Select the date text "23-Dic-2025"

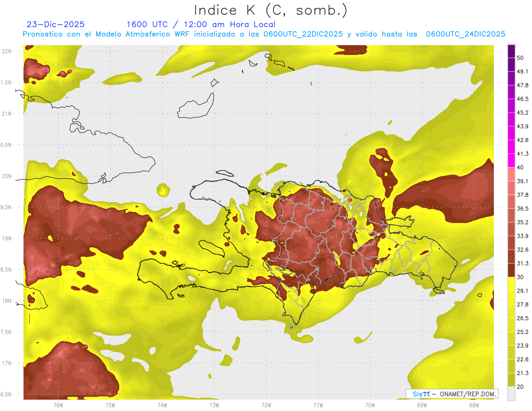tap(56, 24)
